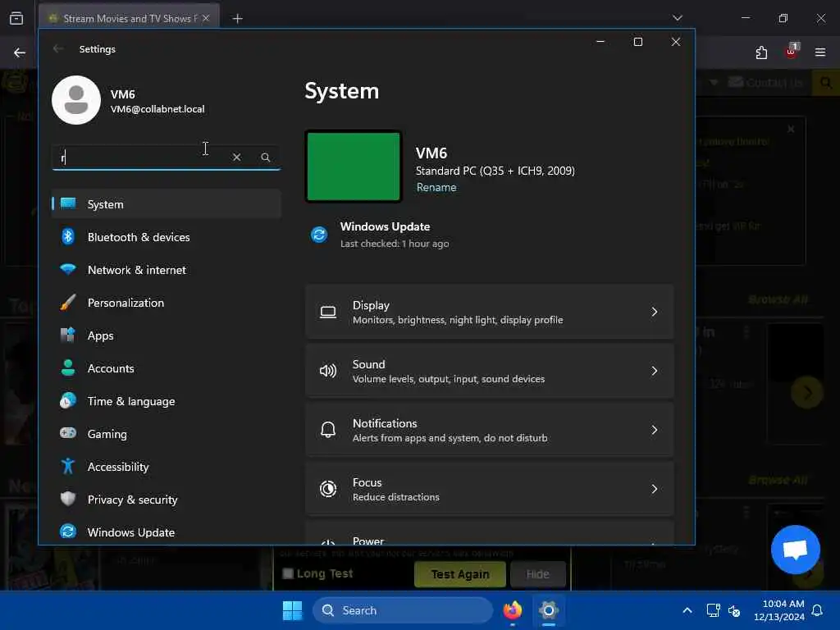
Task: Open the browser tab list dropdown
Action: (677, 18)
